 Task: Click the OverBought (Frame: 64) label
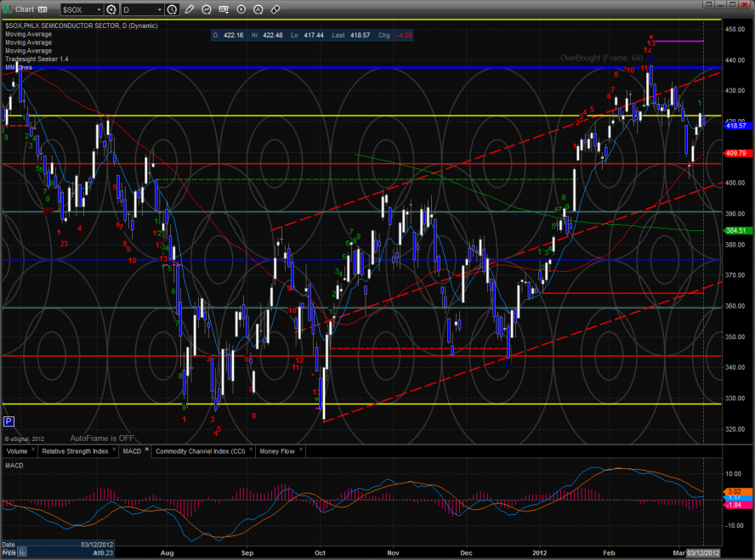tap(601, 59)
